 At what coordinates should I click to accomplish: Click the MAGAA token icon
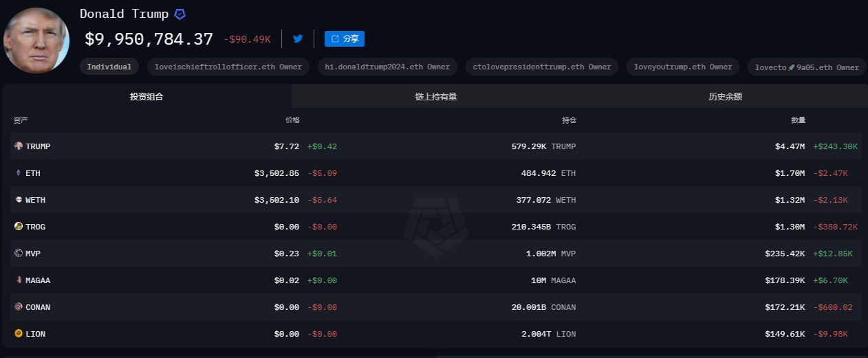pyautogui.click(x=19, y=280)
